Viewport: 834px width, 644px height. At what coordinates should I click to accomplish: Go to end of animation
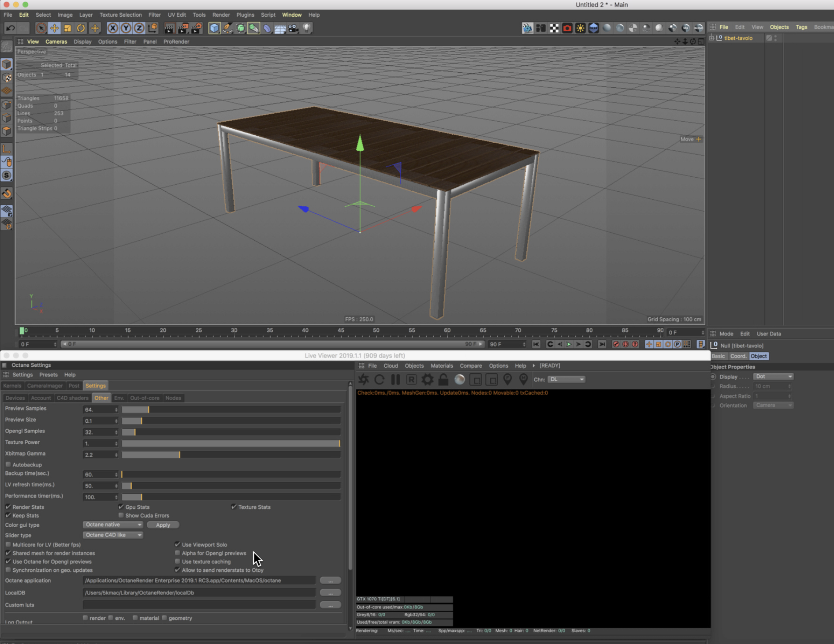pos(602,344)
